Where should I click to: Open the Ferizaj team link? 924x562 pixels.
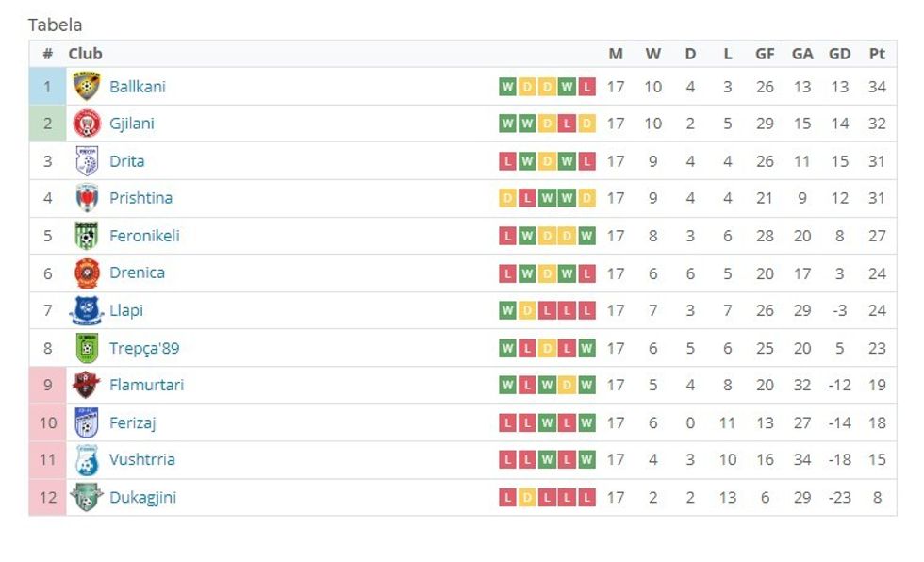tap(132, 422)
